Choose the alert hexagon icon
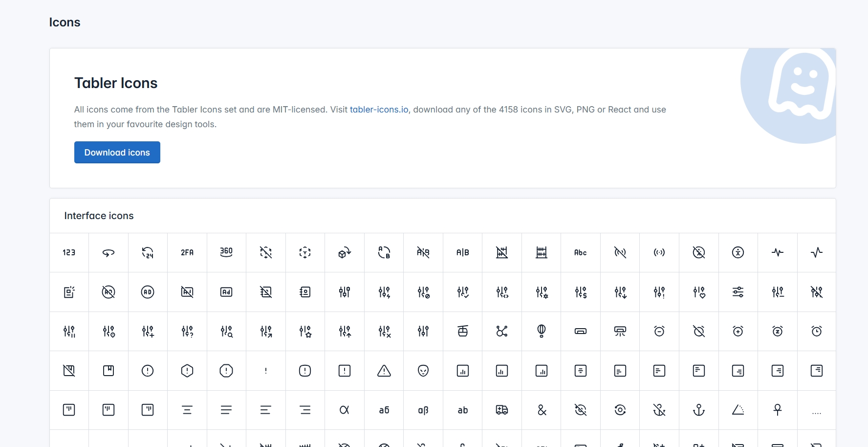The width and height of the screenshot is (868, 447). pyautogui.click(x=187, y=371)
